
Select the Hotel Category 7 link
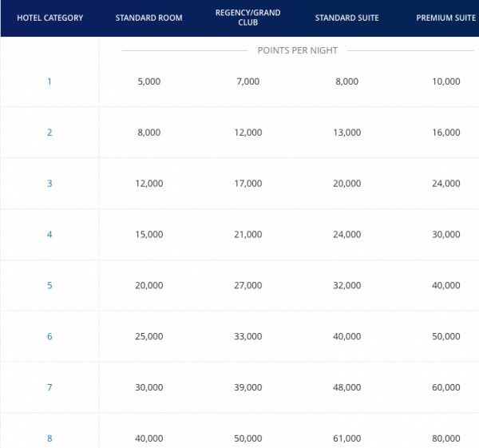(49, 387)
